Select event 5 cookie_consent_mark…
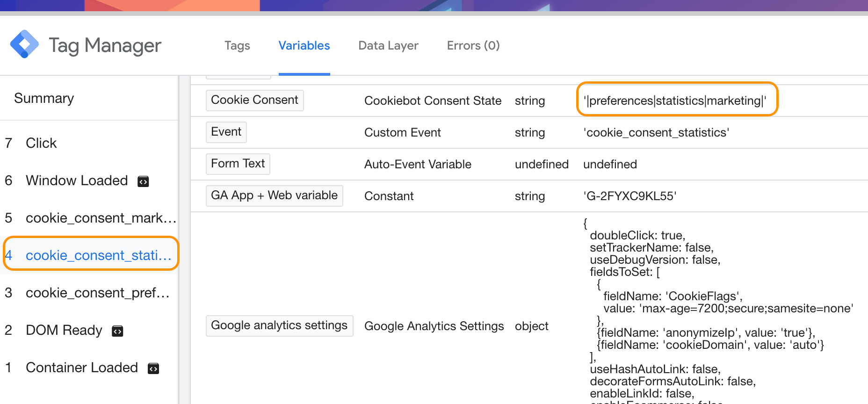 (x=89, y=218)
